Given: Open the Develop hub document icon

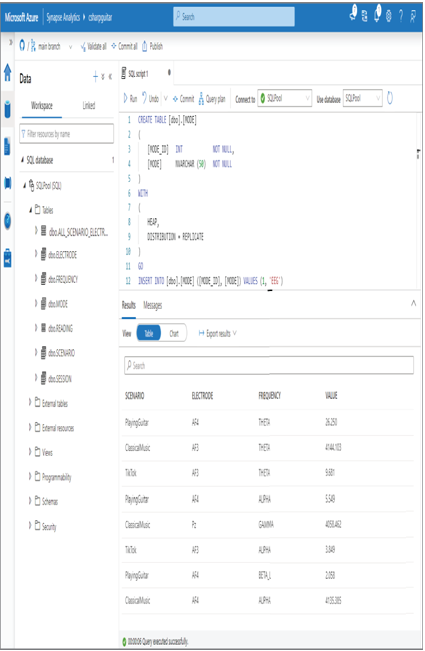Looking at the screenshot, I should coord(7,146).
